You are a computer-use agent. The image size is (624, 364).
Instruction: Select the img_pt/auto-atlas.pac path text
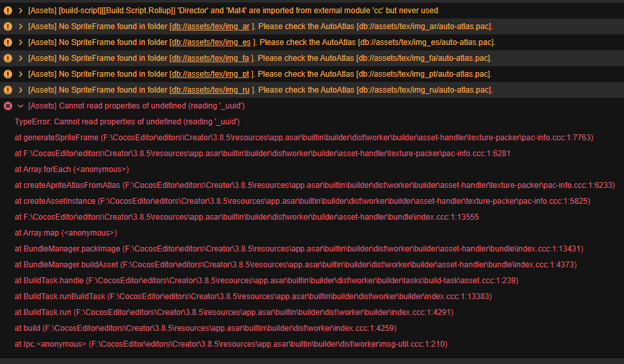[x=424, y=74]
